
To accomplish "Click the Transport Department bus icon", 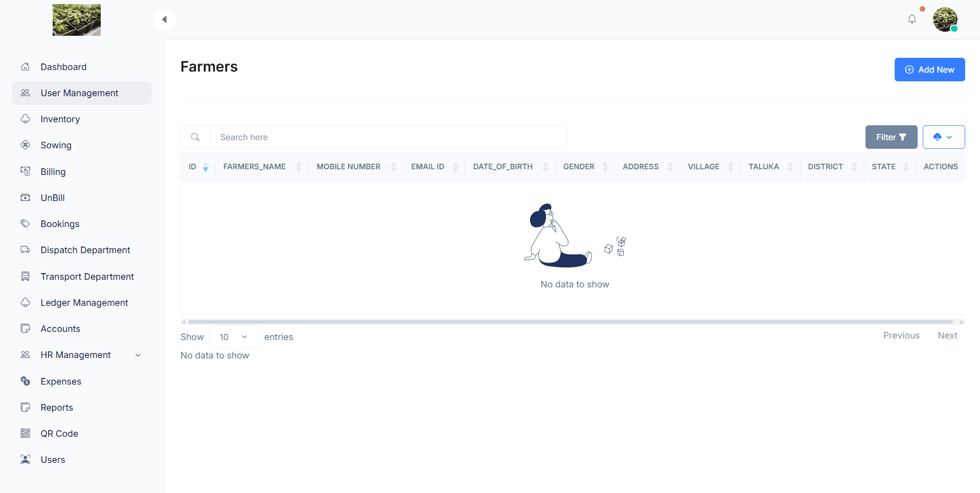I will pos(25,276).
